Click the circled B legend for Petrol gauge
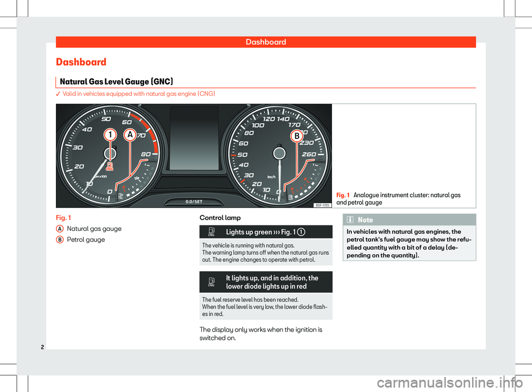 point(59,240)
